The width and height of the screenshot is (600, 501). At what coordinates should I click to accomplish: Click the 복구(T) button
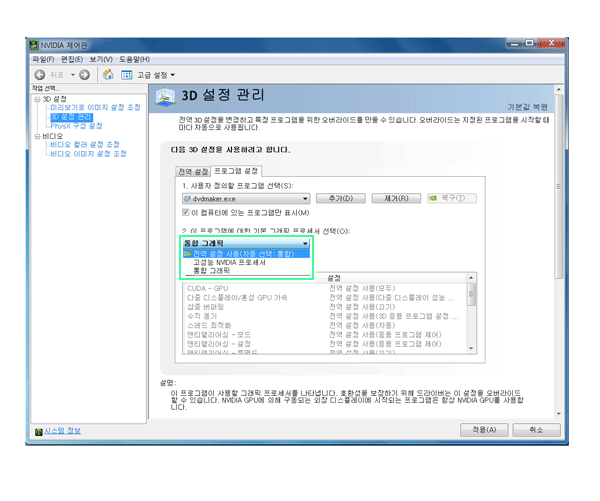(x=452, y=198)
